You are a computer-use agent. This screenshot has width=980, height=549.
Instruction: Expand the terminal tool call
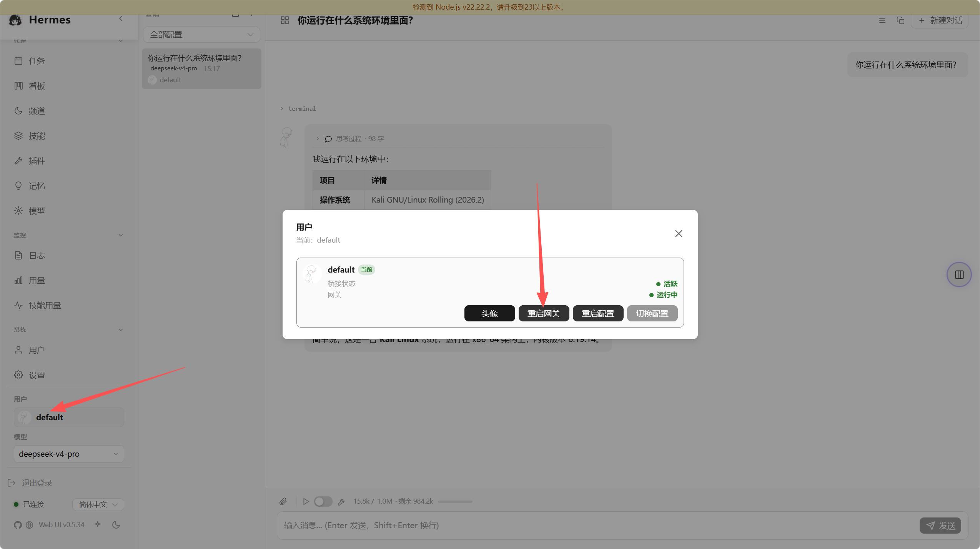[298, 109]
